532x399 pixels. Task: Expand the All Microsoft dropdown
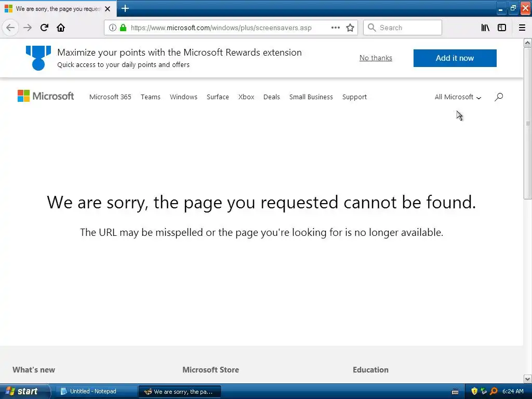458,97
